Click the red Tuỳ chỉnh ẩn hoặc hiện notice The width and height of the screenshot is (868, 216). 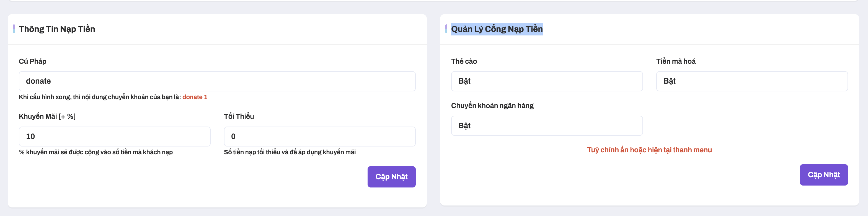(649, 150)
